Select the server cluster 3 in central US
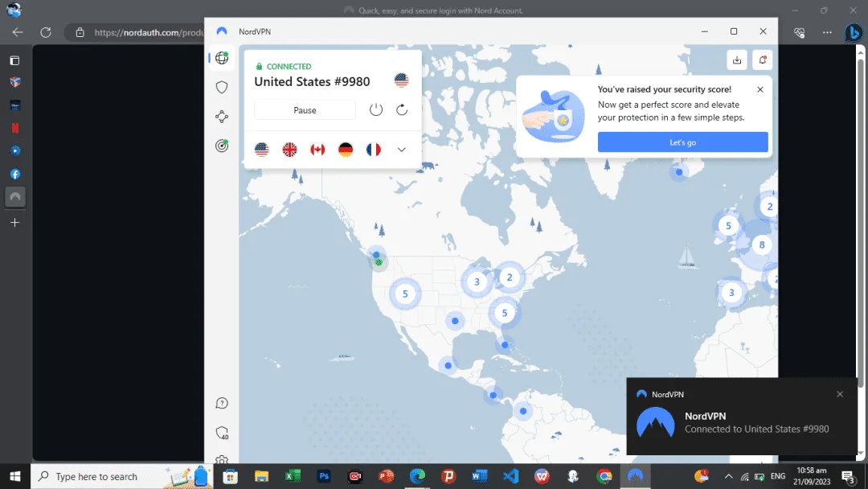 coord(477,281)
